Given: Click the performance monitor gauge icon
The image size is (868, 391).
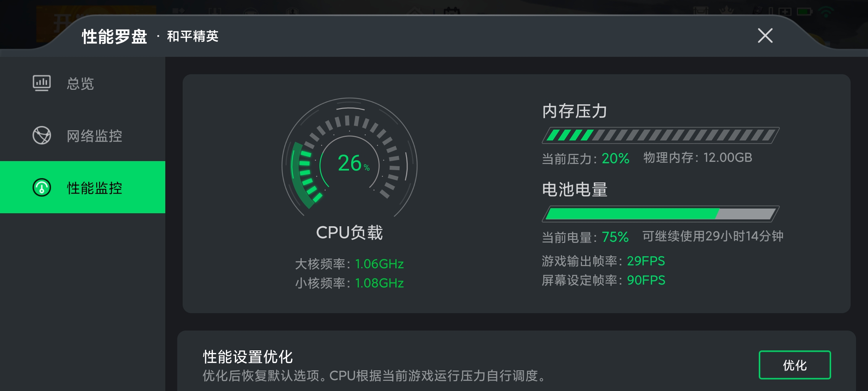Looking at the screenshot, I should pos(42,187).
